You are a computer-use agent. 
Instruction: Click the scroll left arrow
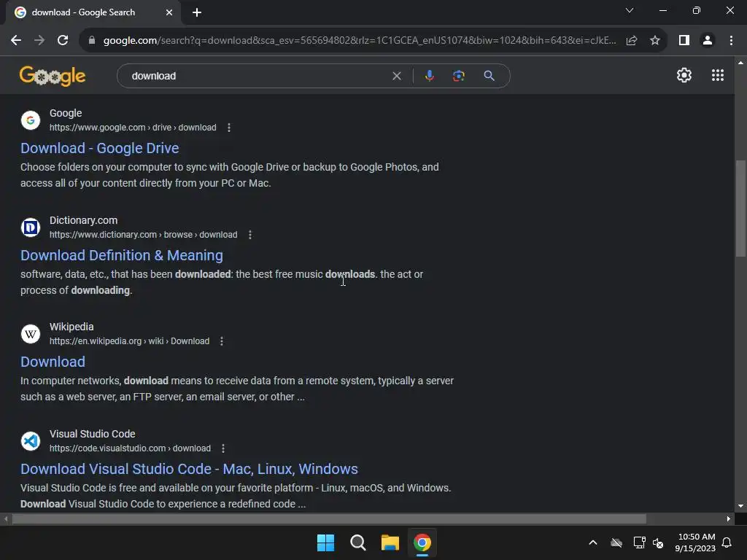(6, 518)
